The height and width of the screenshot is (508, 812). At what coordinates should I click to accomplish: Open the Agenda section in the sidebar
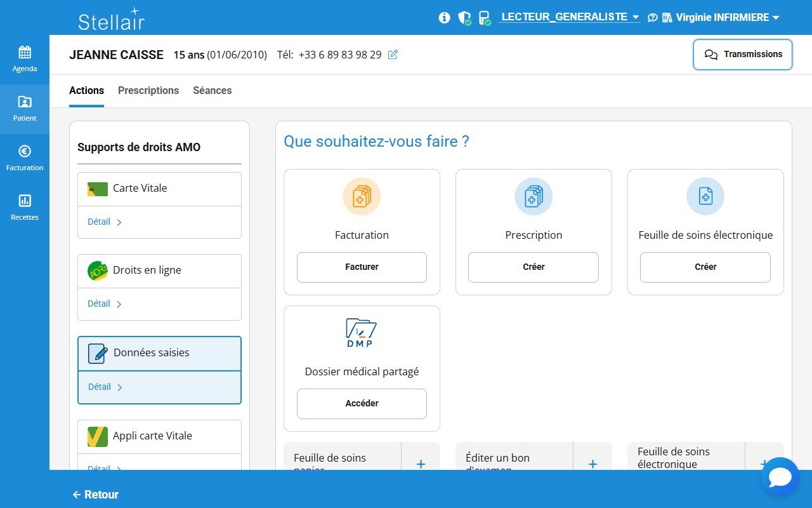[x=25, y=58]
